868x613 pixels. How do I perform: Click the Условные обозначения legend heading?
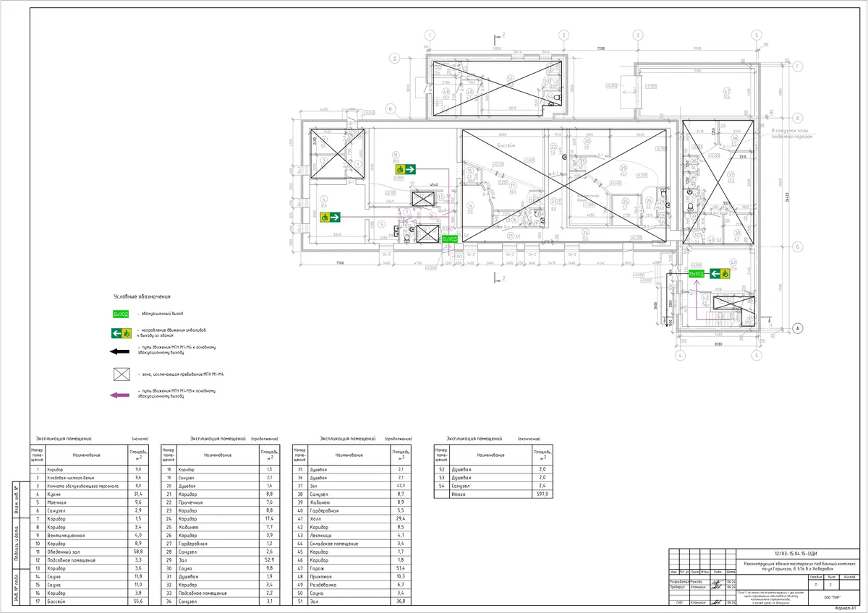pyautogui.click(x=141, y=296)
